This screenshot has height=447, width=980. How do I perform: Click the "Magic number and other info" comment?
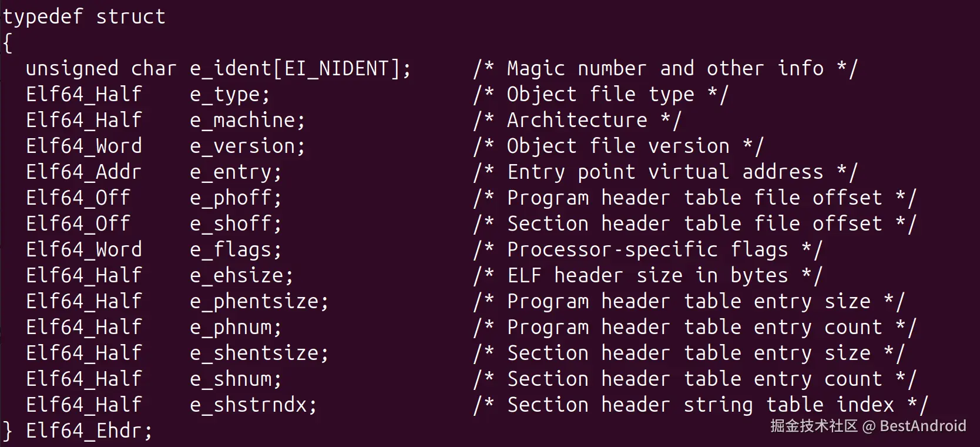point(665,69)
